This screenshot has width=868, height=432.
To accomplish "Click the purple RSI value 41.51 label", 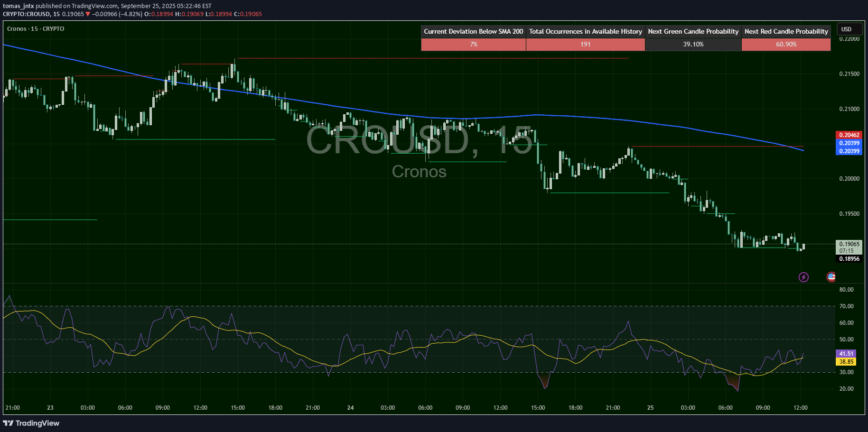I will coord(846,354).
